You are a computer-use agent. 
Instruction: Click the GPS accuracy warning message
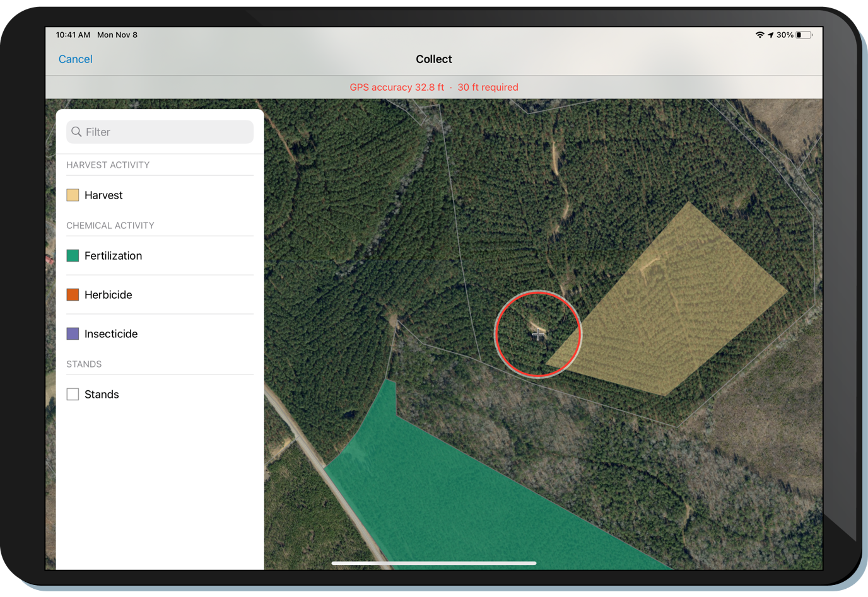click(x=434, y=88)
